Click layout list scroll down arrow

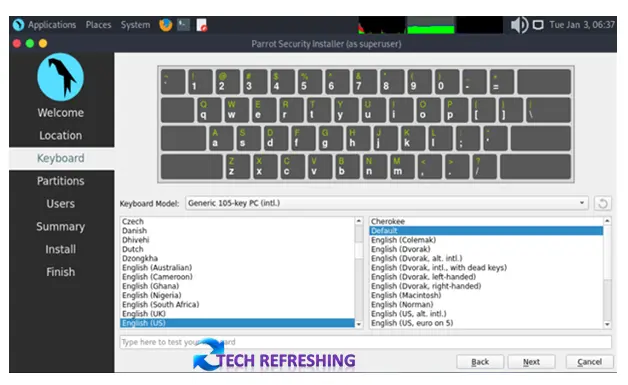(359, 324)
